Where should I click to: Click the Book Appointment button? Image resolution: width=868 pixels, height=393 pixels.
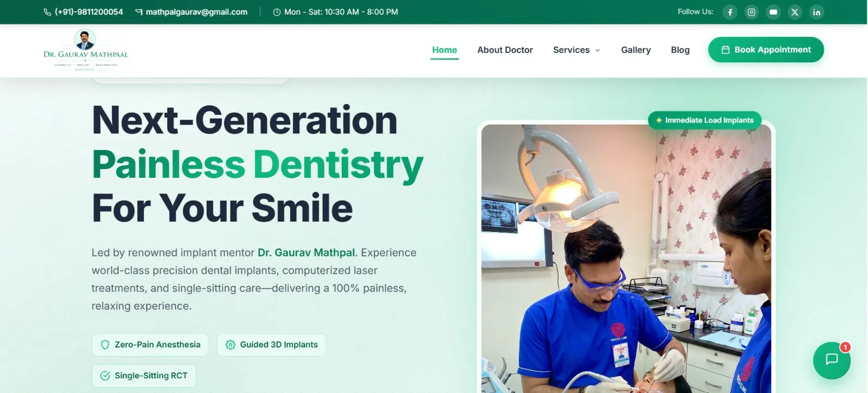tap(766, 50)
